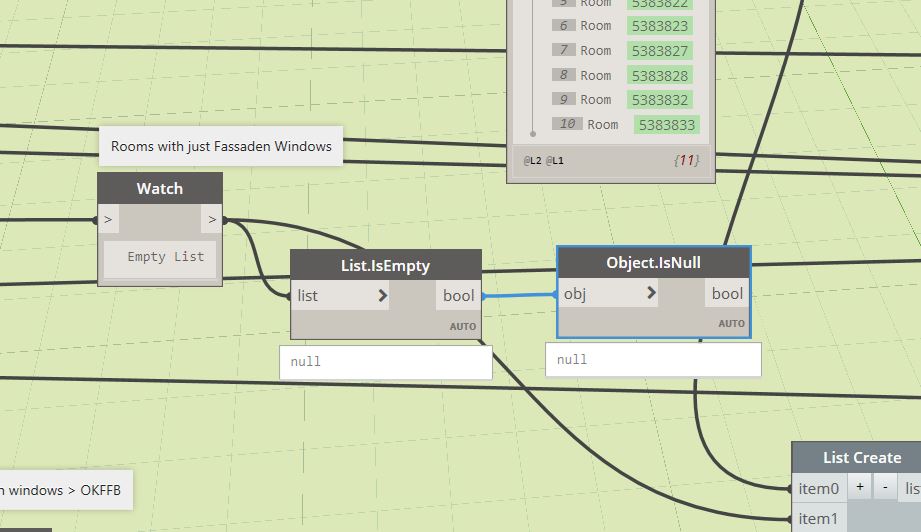Click room ID 5383823 in the list preview
The width and height of the screenshot is (921, 532).
(x=660, y=26)
